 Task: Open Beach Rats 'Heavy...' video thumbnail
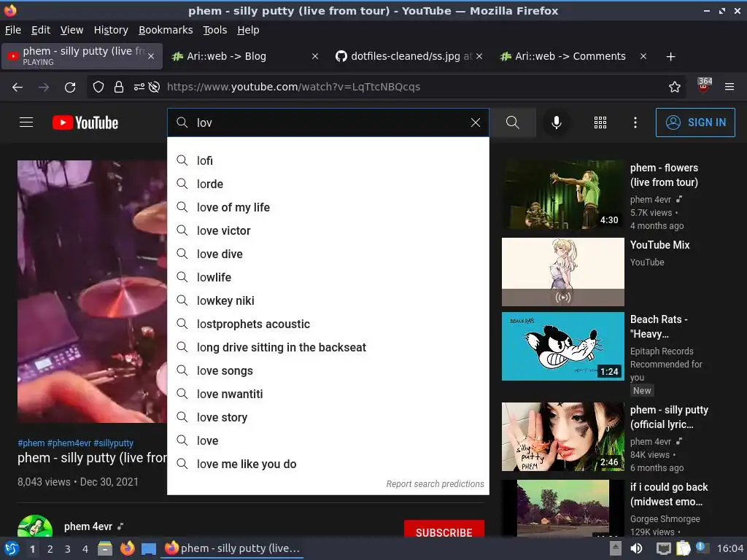[x=562, y=346]
